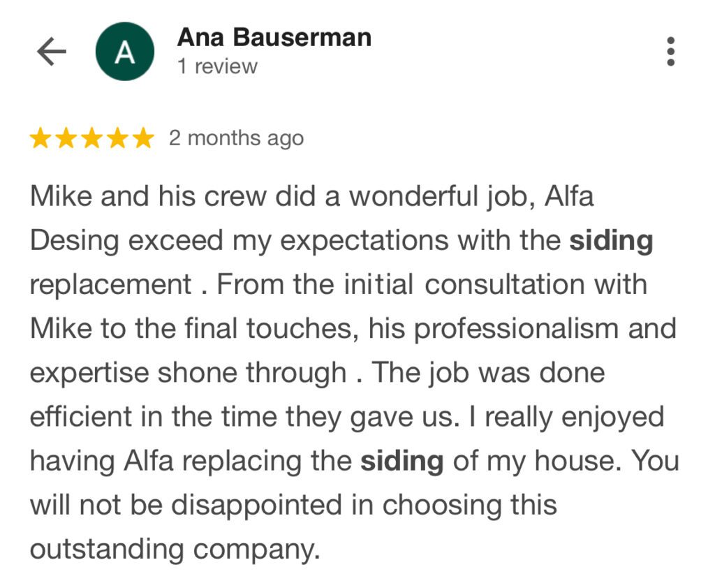Click the fourth yellow rating star

117,139
